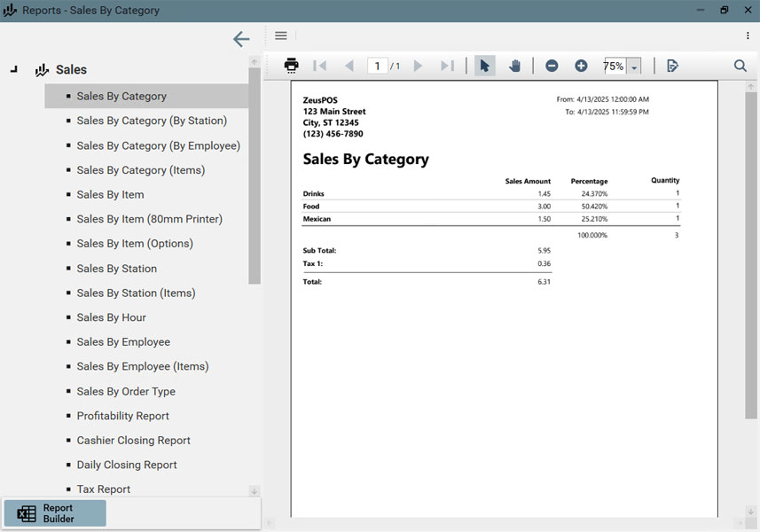Open the vertical three-dot options menu
The image size is (760, 532).
point(748,35)
